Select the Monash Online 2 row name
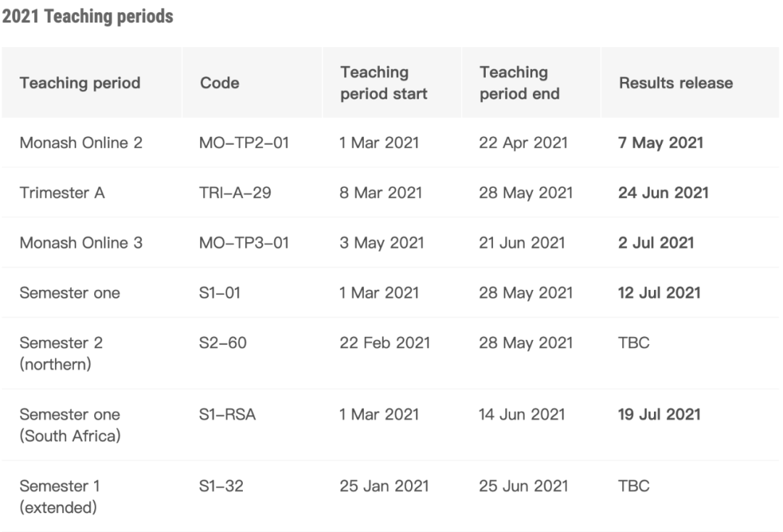 [x=81, y=143]
